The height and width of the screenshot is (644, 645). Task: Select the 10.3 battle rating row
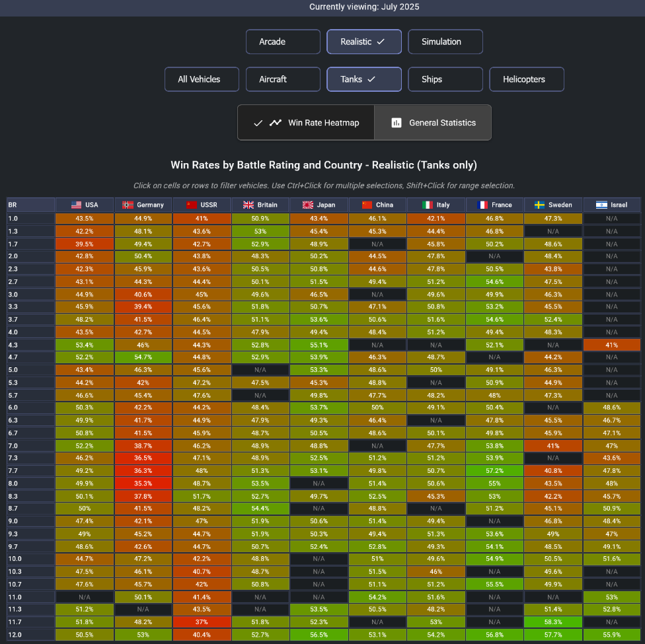click(31, 571)
